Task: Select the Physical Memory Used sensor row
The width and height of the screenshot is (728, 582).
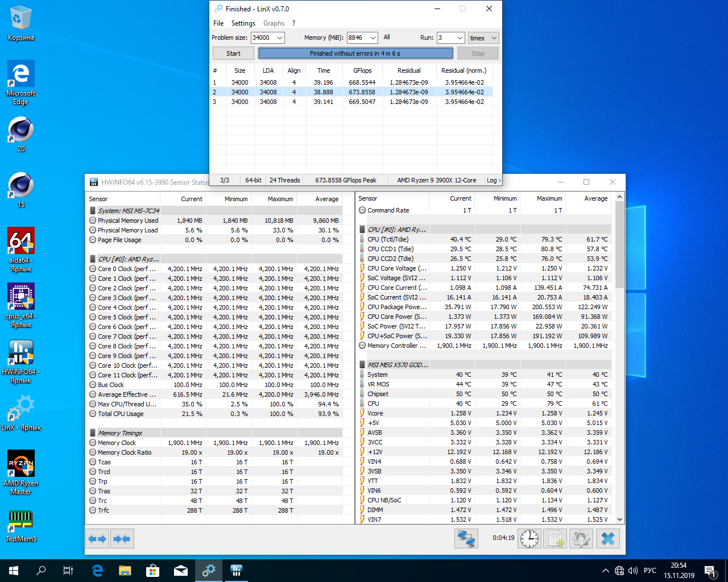Action: point(214,221)
